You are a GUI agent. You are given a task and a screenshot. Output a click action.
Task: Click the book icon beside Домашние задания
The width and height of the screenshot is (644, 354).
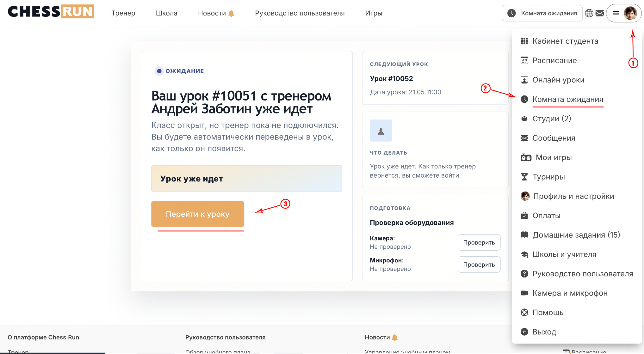point(524,235)
